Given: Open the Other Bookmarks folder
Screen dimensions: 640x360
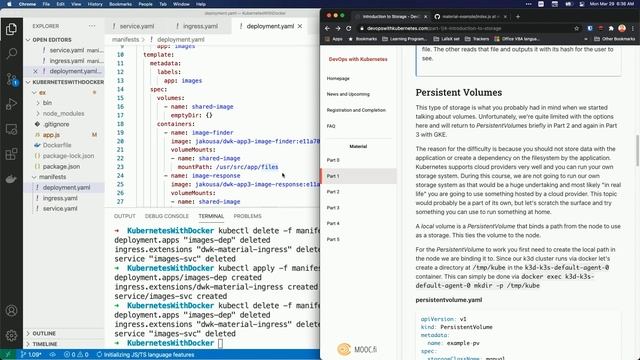Looking at the screenshot, I should (x=615, y=39).
